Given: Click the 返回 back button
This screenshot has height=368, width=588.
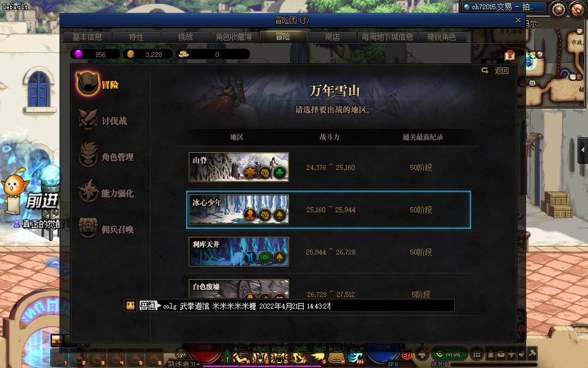Looking at the screenshot, I should [x=496, y=71].
